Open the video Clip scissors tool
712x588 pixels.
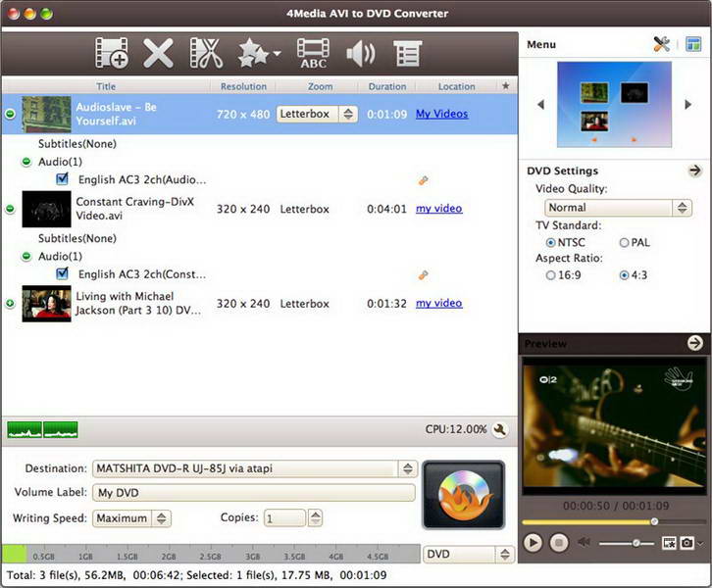point(206,52)
